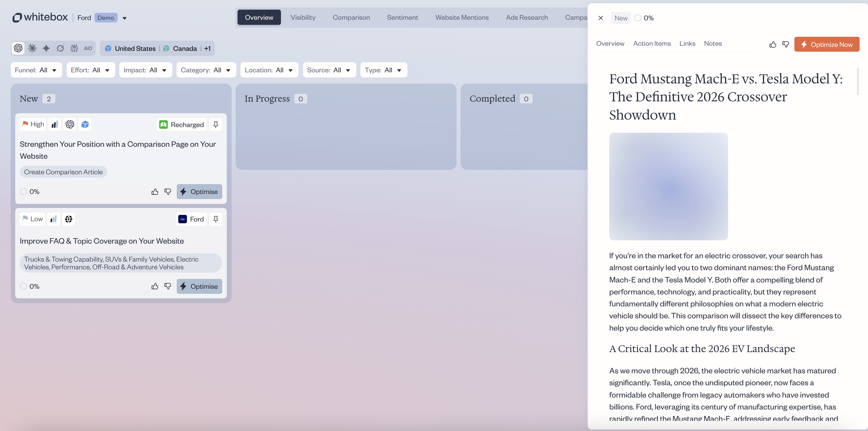Open Links tab in side panel
Image resolution: width=868 pixels, height=431 pixels.
pos(687,43)
